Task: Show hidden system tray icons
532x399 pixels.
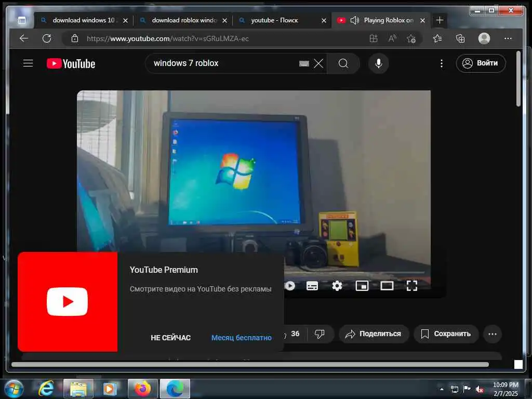Action: (442, 389)
